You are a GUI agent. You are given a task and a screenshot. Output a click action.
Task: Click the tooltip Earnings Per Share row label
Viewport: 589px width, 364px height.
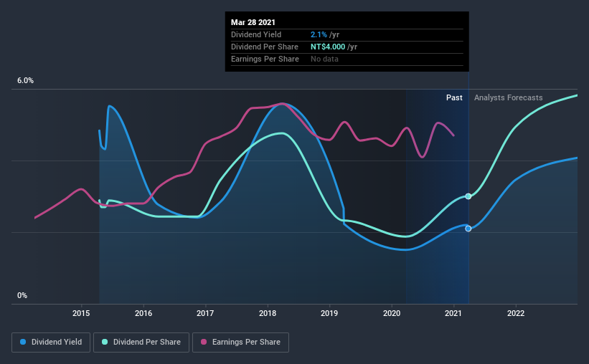click(x=265, y=59)
